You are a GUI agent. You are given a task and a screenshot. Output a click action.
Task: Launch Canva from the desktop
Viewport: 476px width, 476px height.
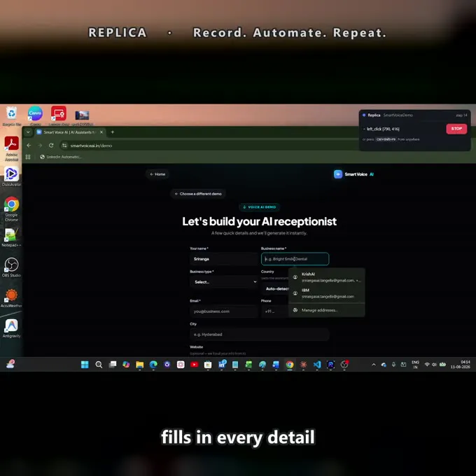(x=35, y=115)
